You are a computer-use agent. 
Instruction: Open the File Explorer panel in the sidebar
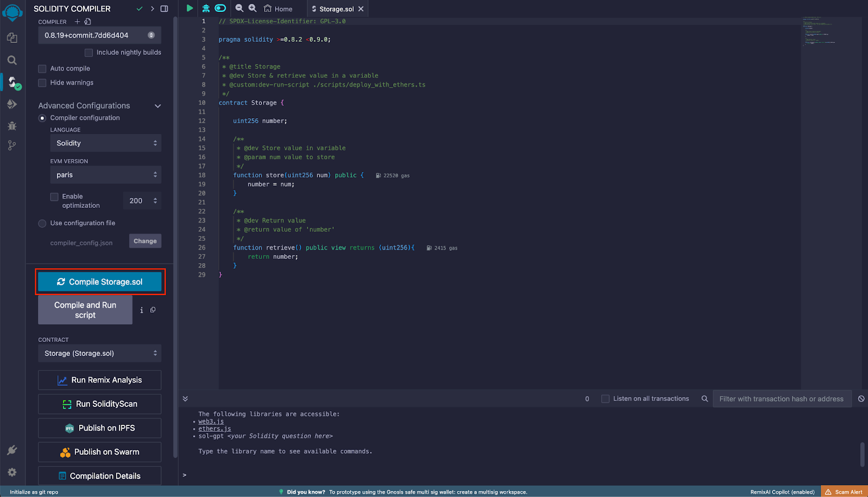point(12,38)
